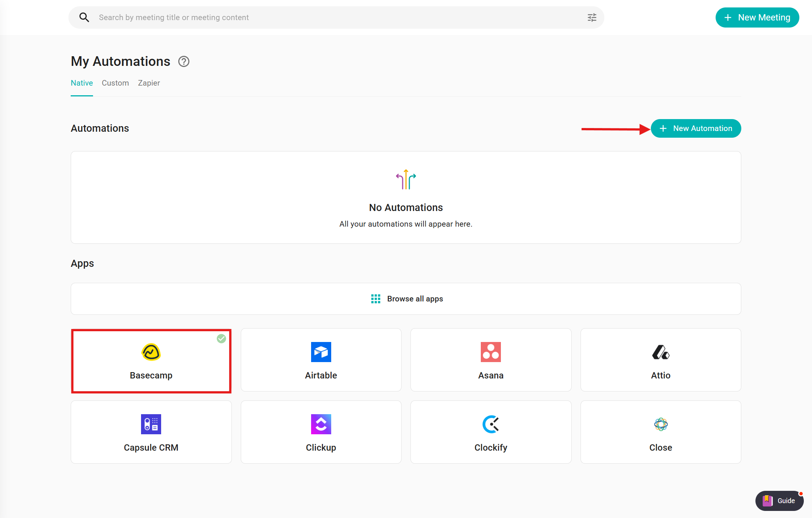Expand Browse all apps
This screenshot has width=812, height=518.
[406, 299]
